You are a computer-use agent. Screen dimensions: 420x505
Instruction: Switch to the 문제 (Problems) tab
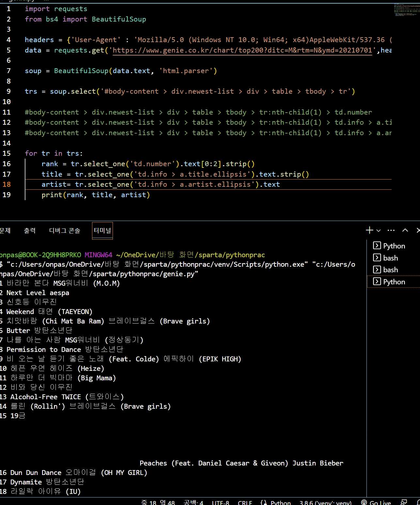tap(5, 230)
